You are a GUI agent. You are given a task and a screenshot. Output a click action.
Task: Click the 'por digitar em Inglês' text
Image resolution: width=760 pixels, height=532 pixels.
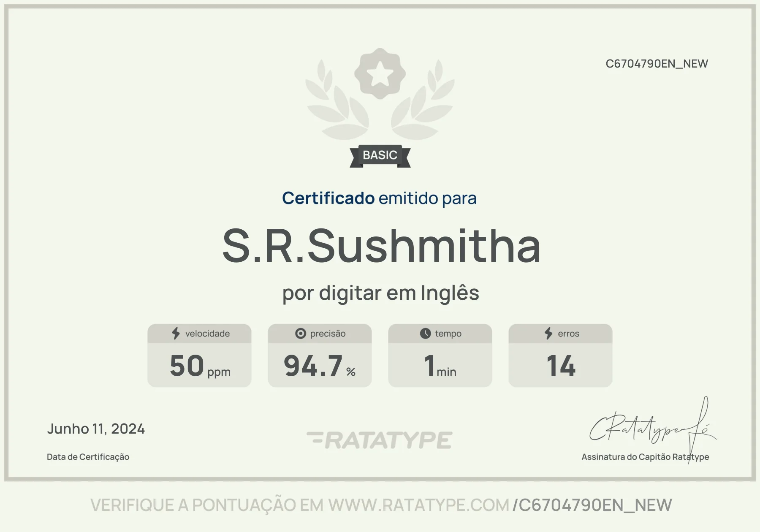coord(380,293)
